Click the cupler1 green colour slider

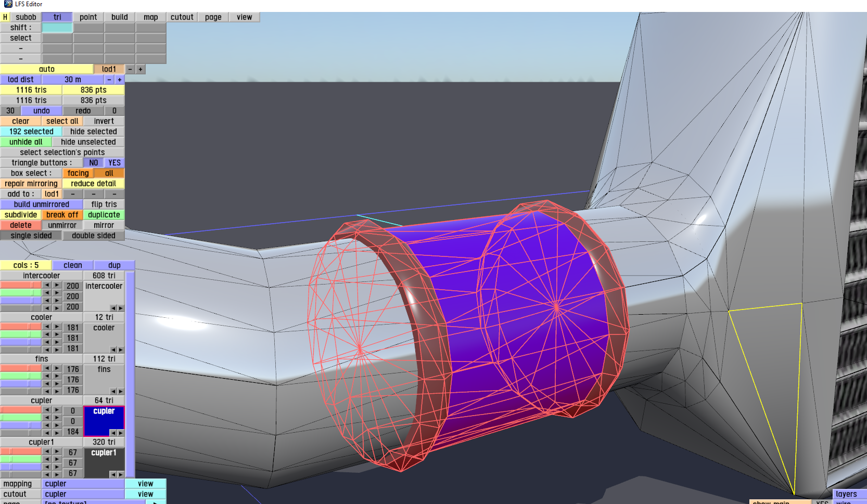[x=21, y=459]
